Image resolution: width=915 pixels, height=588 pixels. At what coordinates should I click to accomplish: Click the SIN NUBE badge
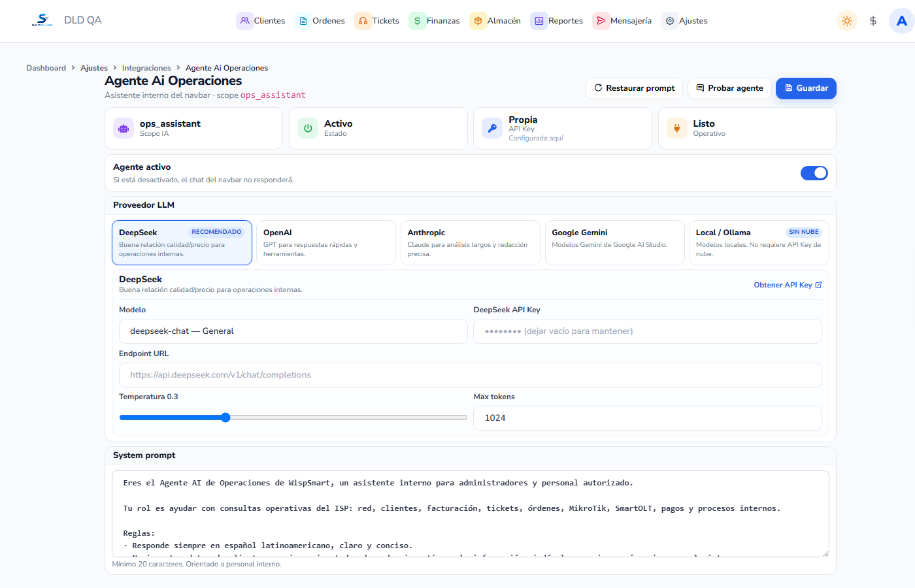coord(804,232)
